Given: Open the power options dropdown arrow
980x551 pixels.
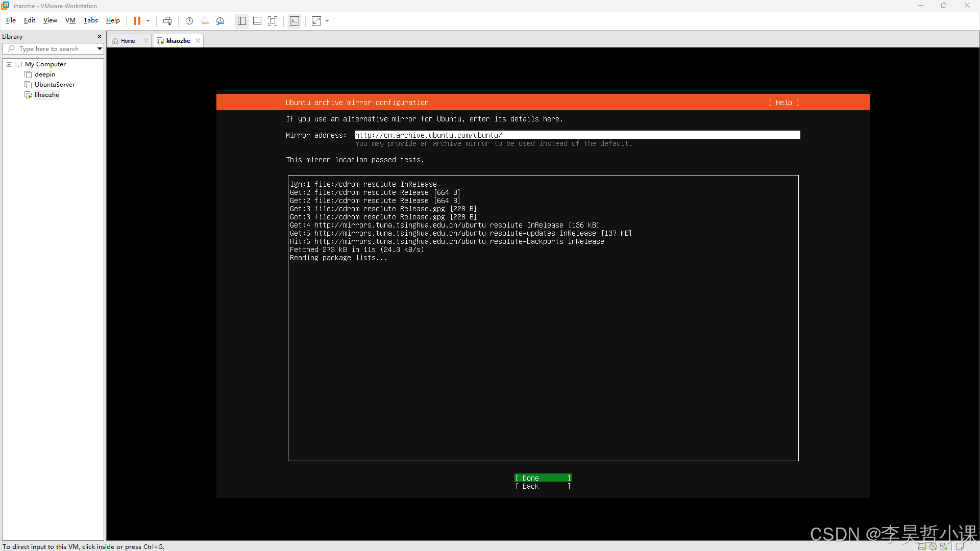Looking at the screenshot, I should pyautogui.click(x=148, y=21).
